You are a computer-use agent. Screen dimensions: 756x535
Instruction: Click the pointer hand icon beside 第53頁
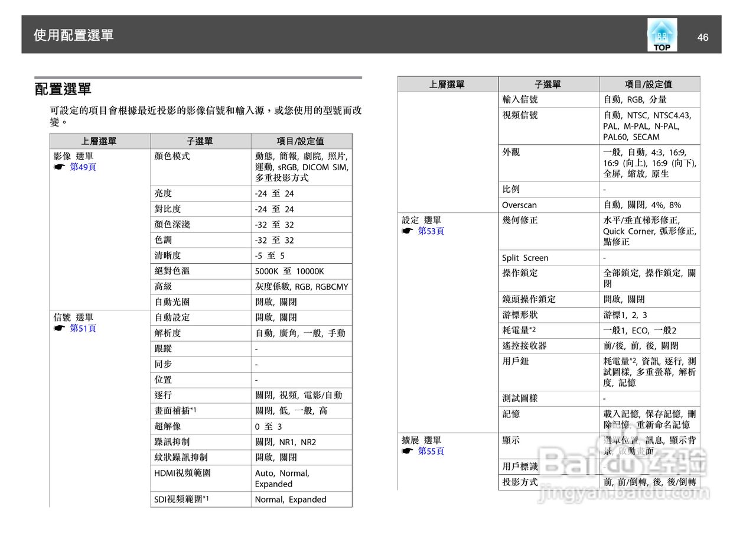tap(408, 231)
